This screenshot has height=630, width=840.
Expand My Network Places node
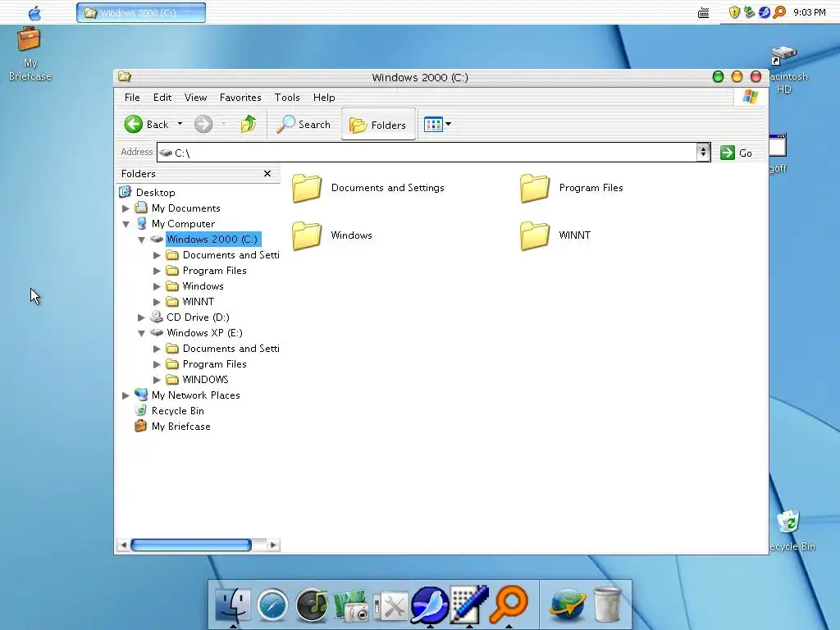coord(126,395)
